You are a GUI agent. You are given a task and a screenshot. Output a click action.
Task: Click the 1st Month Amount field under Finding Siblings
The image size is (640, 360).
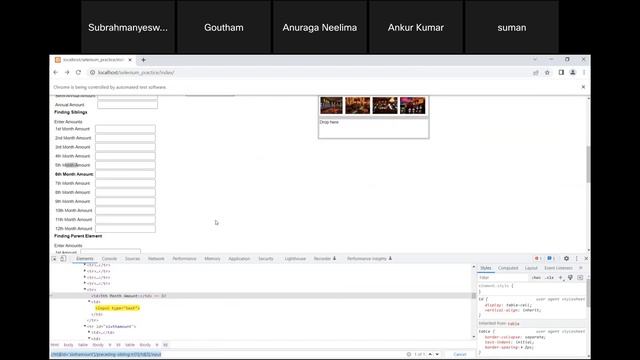(125, 129)
